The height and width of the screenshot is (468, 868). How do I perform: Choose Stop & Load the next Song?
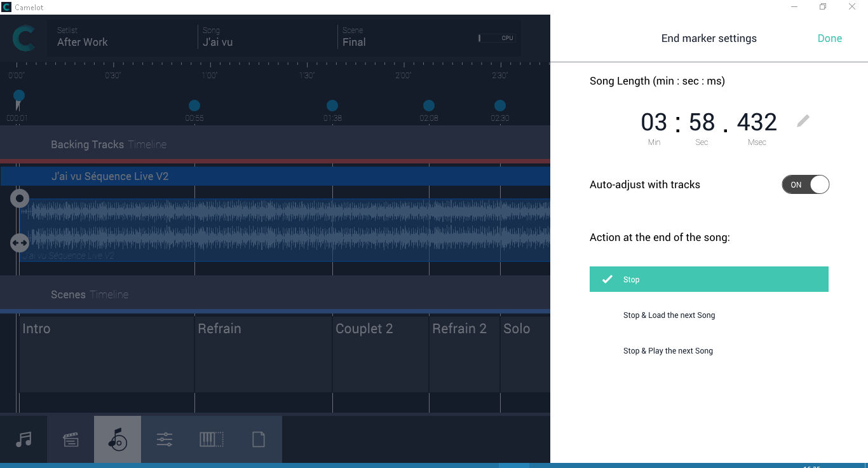(669, 315)
